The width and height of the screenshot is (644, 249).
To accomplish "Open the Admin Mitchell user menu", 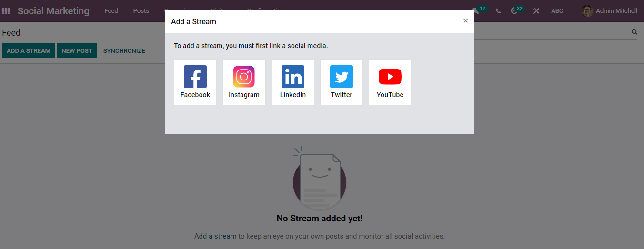I will pyautogui.click(x=609, y=10).
